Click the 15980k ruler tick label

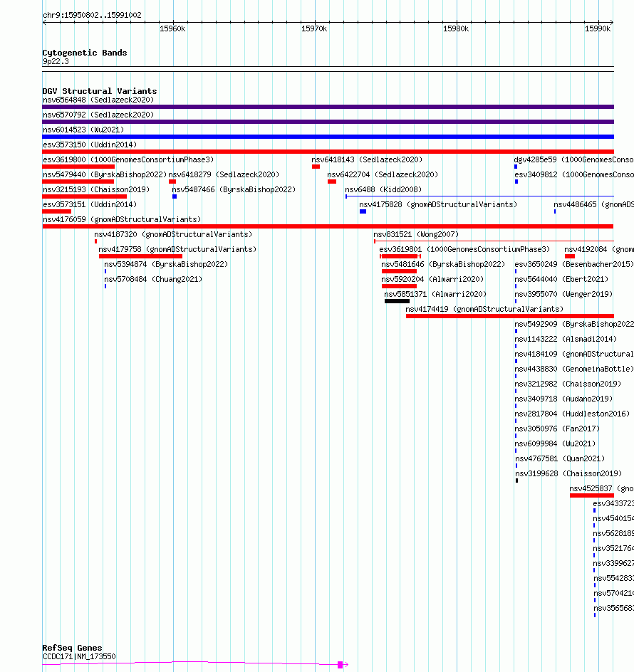(456, 28)
